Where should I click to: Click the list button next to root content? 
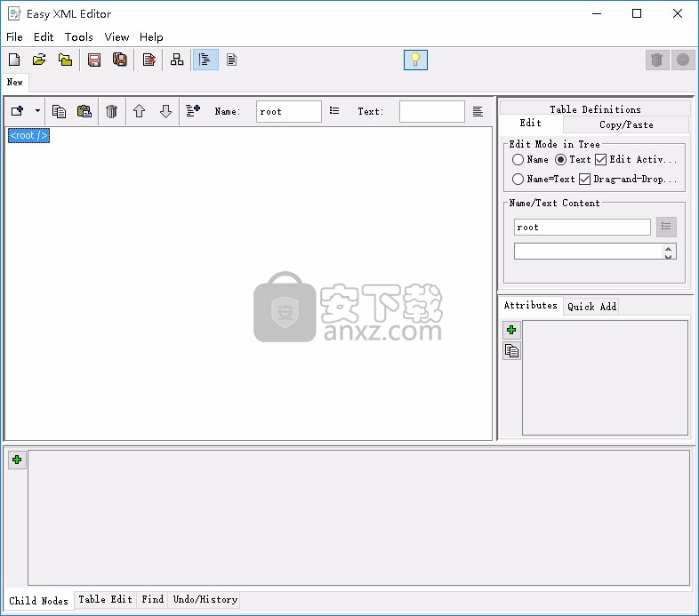coord(666,227)
